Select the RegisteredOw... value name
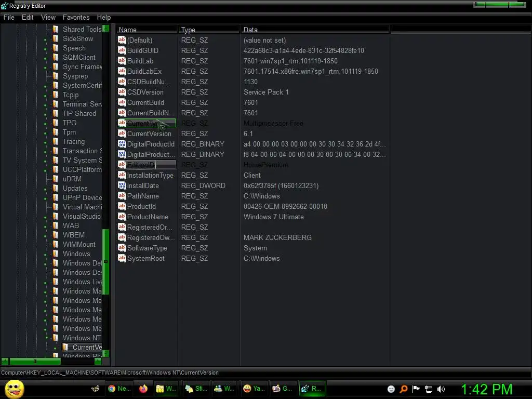The image size is (532, 399). pyautogui.click(x=151, y=237)
